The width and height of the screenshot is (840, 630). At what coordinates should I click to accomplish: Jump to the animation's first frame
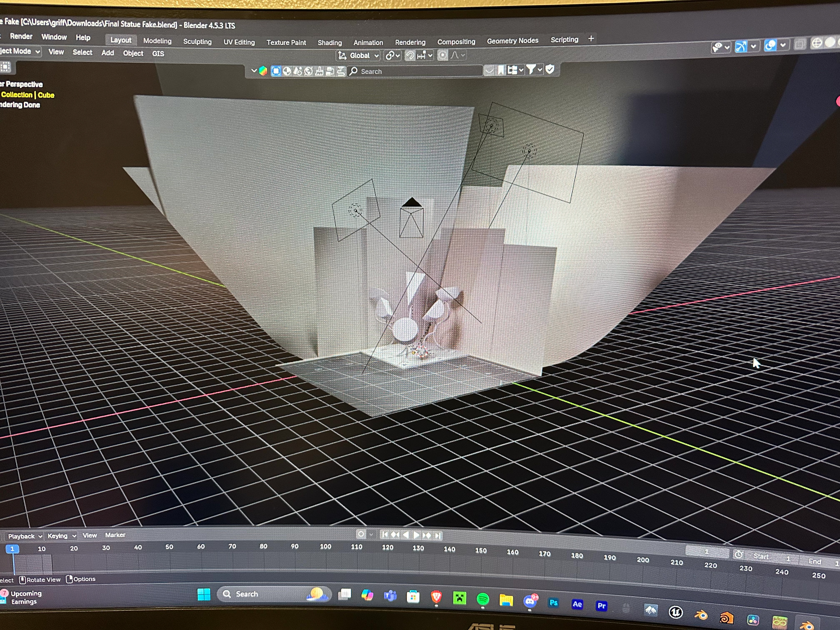click(x=385, y=535)
